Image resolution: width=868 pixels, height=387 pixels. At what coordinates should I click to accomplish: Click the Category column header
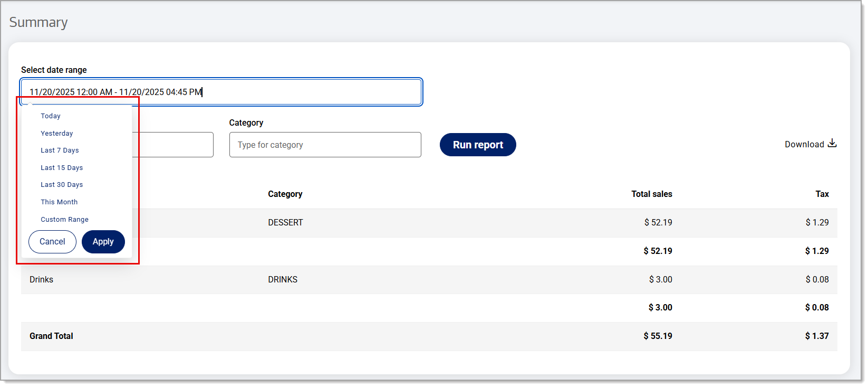(x=285, y=194)
